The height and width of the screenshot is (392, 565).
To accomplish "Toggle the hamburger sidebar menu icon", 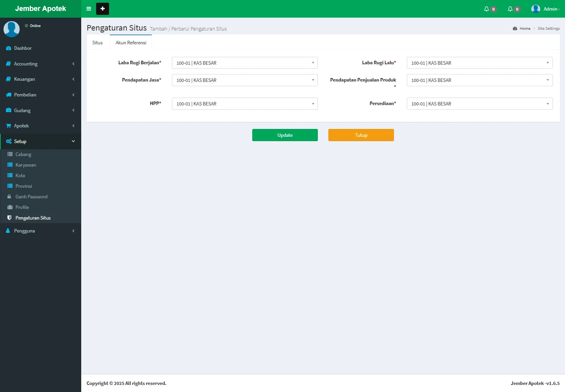I will click(x=89, y=9).
